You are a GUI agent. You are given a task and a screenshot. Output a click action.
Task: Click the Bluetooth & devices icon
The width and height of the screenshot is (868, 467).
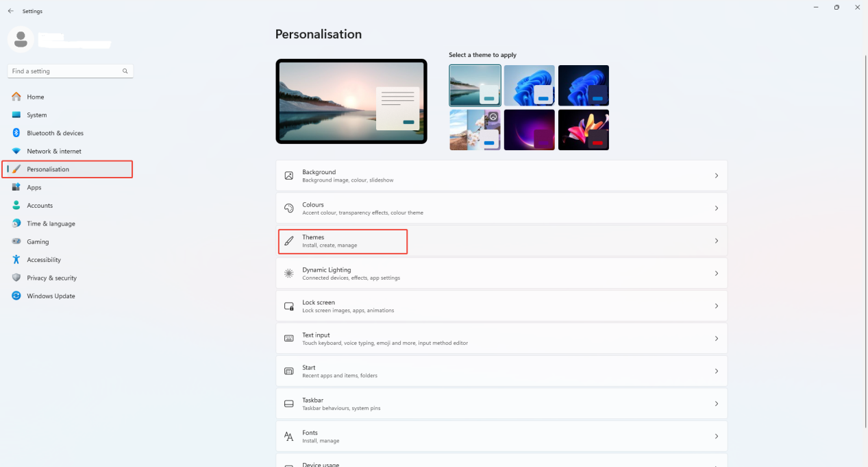click(16, 133)
